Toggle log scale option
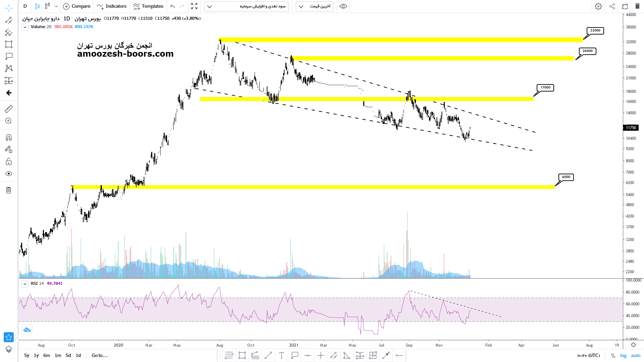This screenshot has width=644, height=362. tap(623, 355)
